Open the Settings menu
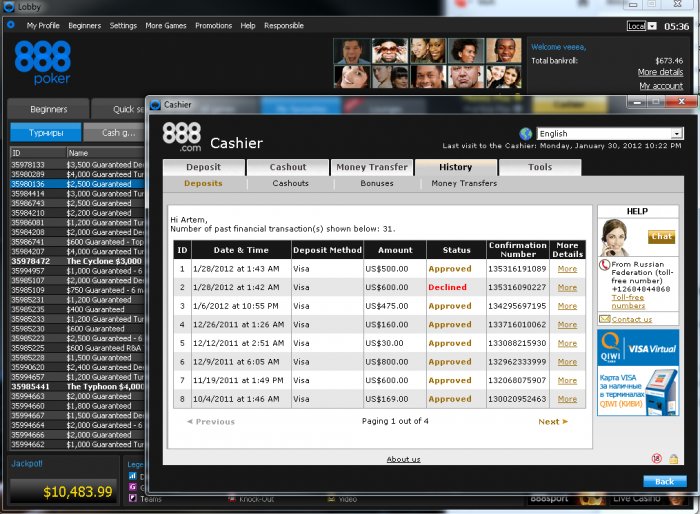Viewport: 700px width, 514px height. point(123,25)
